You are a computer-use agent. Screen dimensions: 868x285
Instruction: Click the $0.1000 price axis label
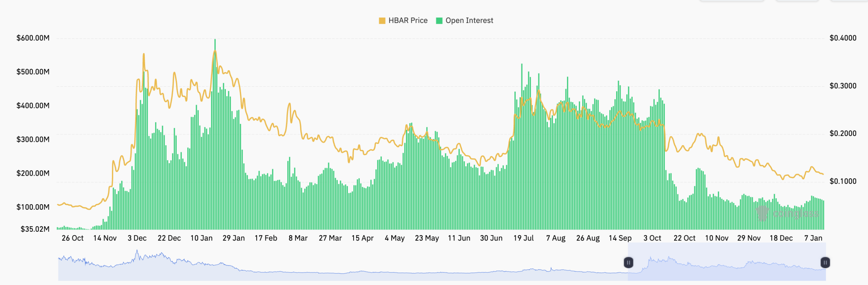[843, 182]
